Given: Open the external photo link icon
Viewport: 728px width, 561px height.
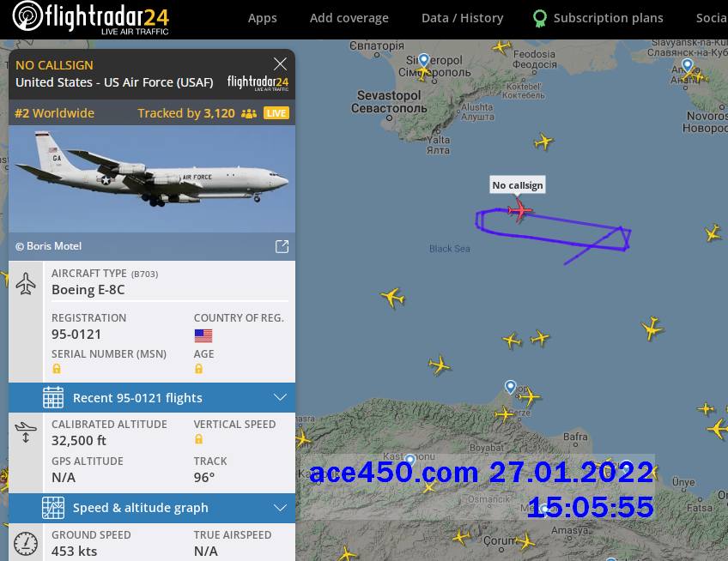Looking at the screenshot, I should coord(282,246).
